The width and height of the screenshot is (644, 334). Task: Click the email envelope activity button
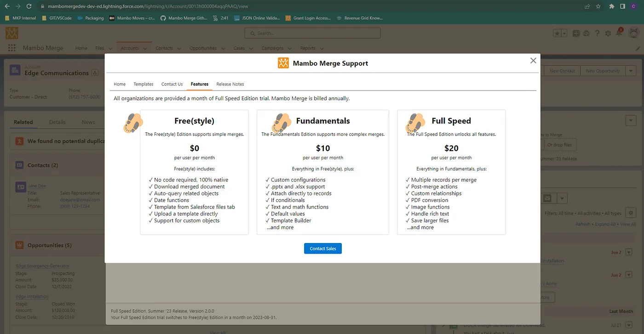coord(547,198)
